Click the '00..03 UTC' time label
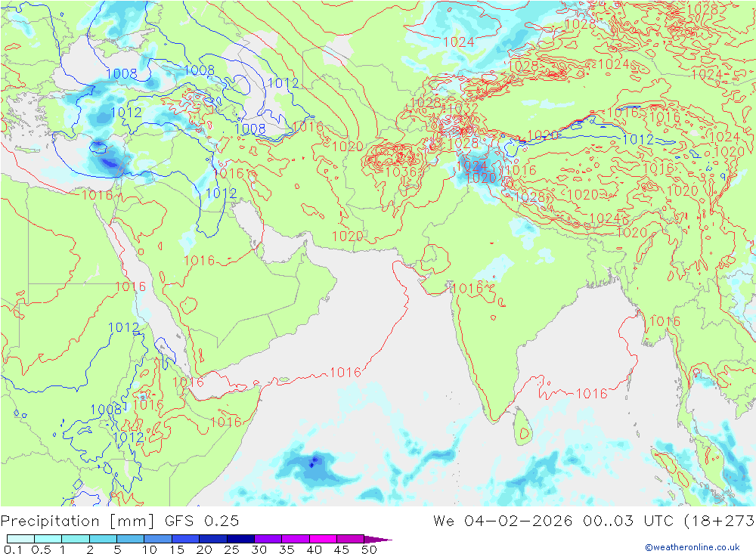This screenshot has width=756, height=554. [629, 522]
